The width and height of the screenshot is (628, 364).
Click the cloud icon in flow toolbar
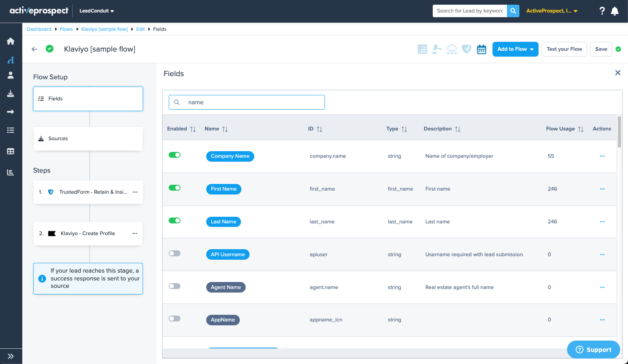(x=452, y=49)
